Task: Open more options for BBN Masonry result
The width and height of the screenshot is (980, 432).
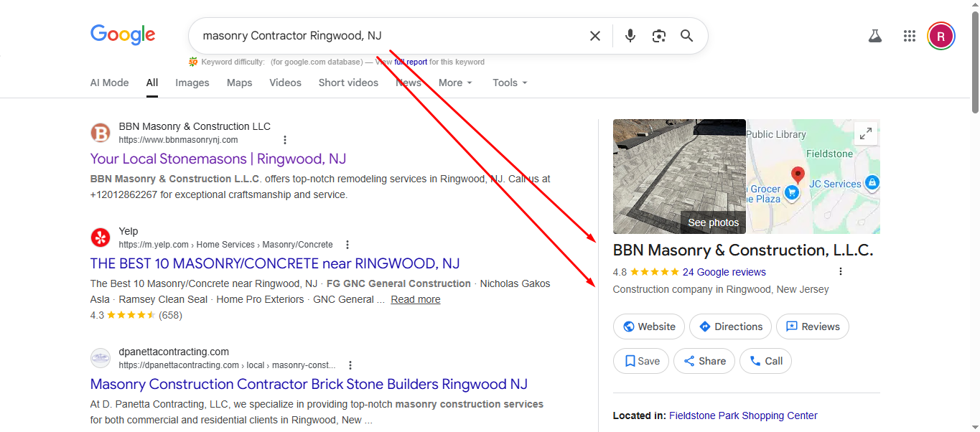Action: 285,140
